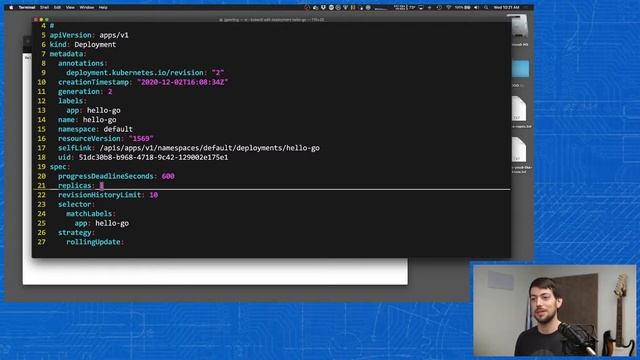Select the lower TXT file on desktop
Viewport: 640px width, 360px height.
point(519,150)
